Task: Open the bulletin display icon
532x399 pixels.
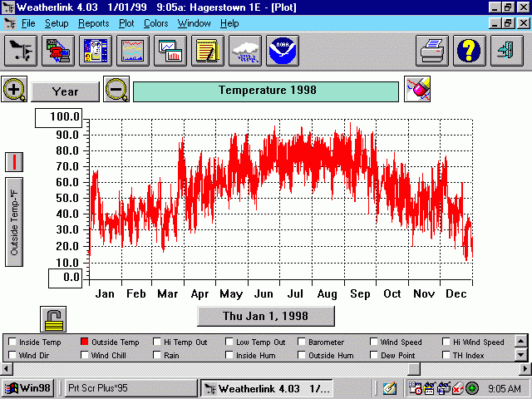Action: point(96,51)
